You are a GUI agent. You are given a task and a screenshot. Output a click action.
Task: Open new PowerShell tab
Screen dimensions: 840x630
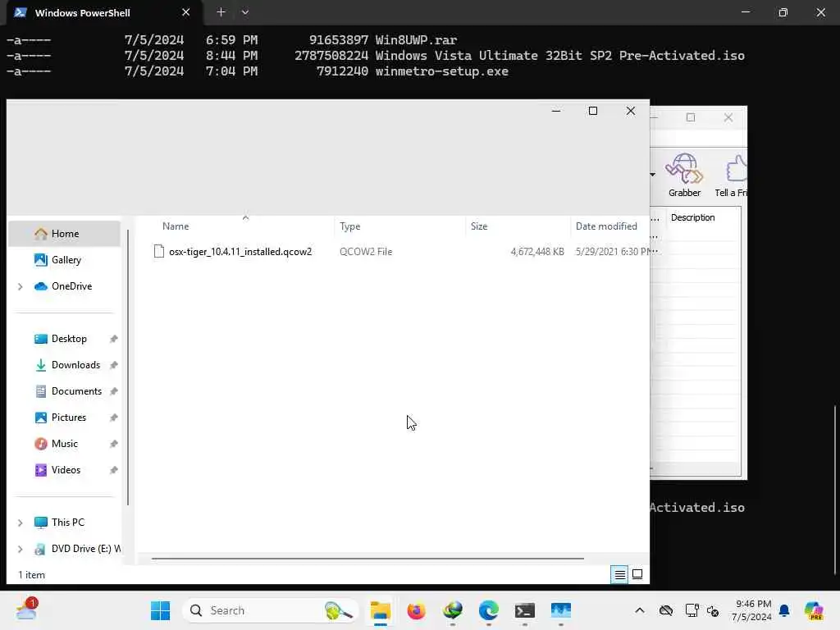pos(221,11)
